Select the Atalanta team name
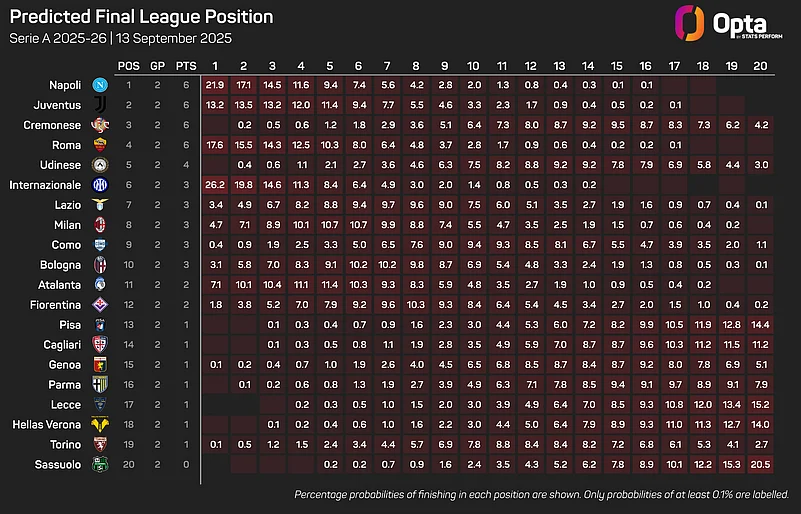 click(x=59, y=285)
